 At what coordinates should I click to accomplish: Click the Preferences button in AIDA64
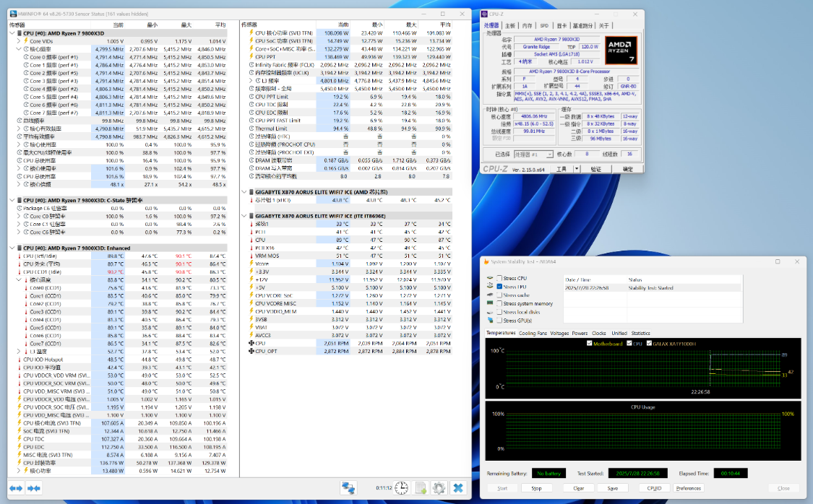tap(688, 488)
